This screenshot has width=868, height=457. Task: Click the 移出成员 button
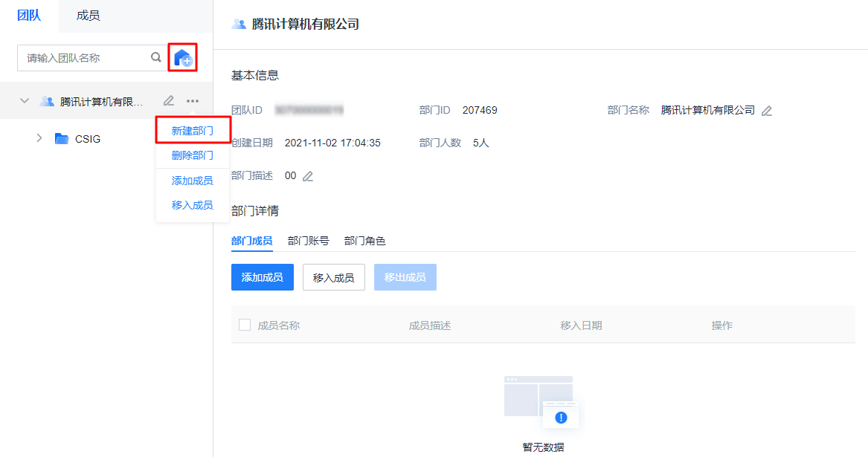405,277
